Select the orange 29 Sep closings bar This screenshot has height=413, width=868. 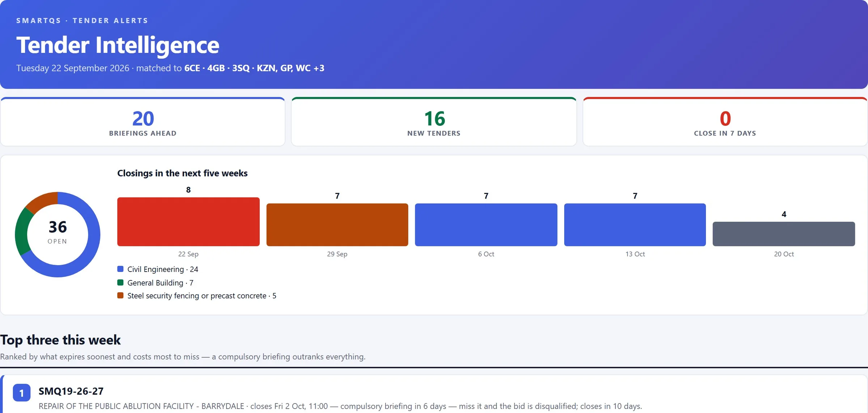point(337,225)
